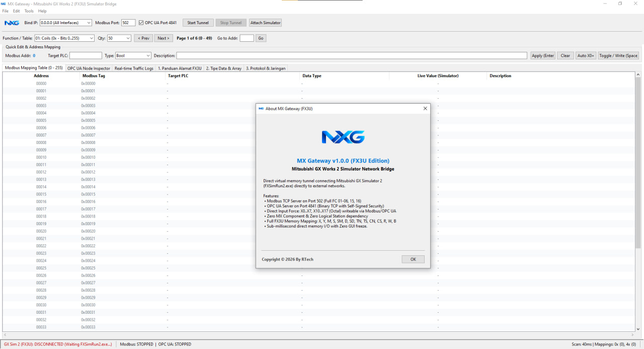Click the MXG logo in the About dialog
This screenshot has width=644, height=349.
click(x=343, y=137)
